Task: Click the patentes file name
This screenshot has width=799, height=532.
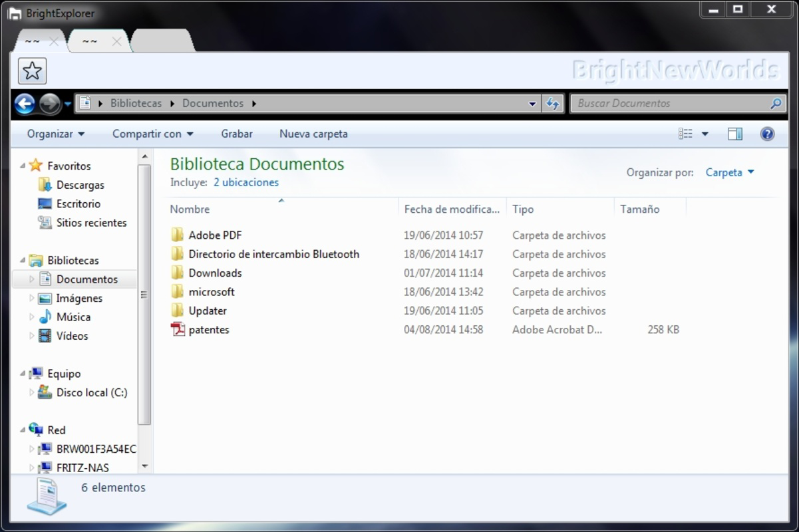Action: click(x=209, y=329)
